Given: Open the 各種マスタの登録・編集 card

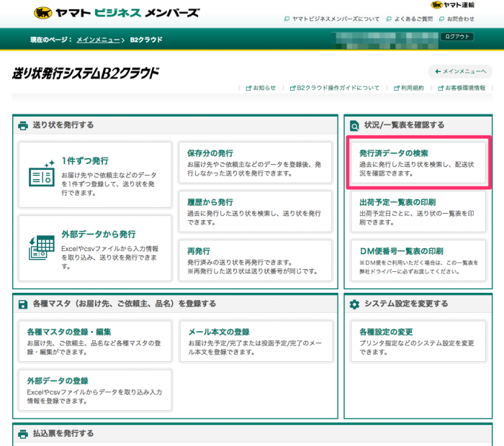Looking at the screenshot, I should (x=95, y=341).
